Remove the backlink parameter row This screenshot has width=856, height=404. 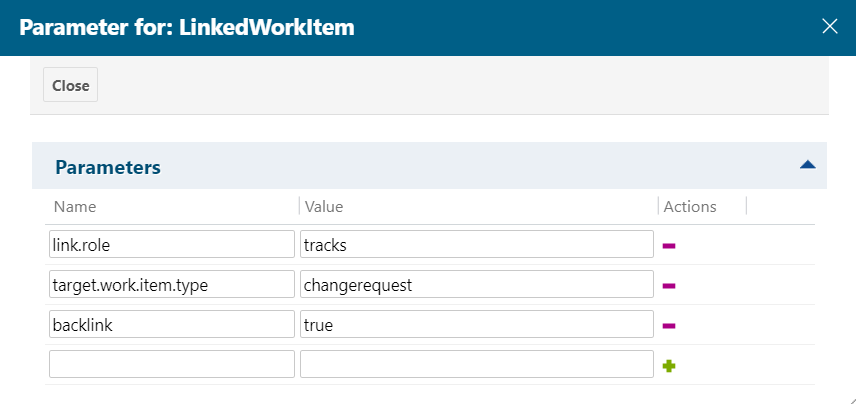pyautogui.click(x=669, y=325)
